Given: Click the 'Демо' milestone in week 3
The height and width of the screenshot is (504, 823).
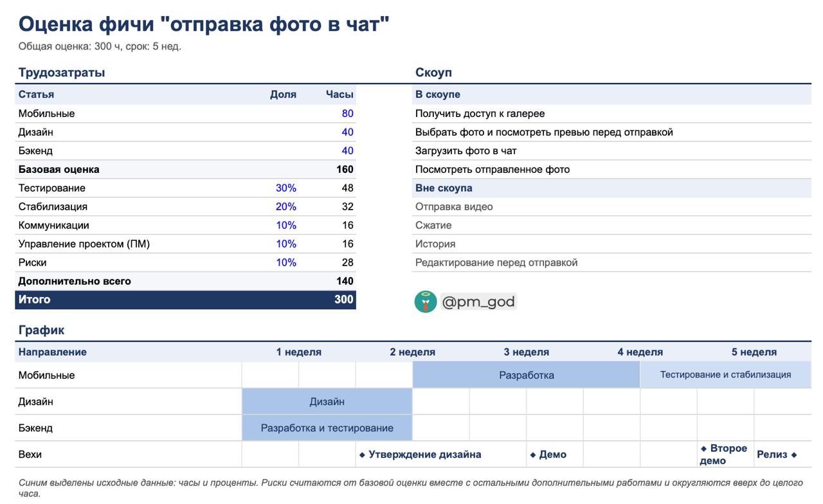Looking at the screenshot, I should pos(548,455).
